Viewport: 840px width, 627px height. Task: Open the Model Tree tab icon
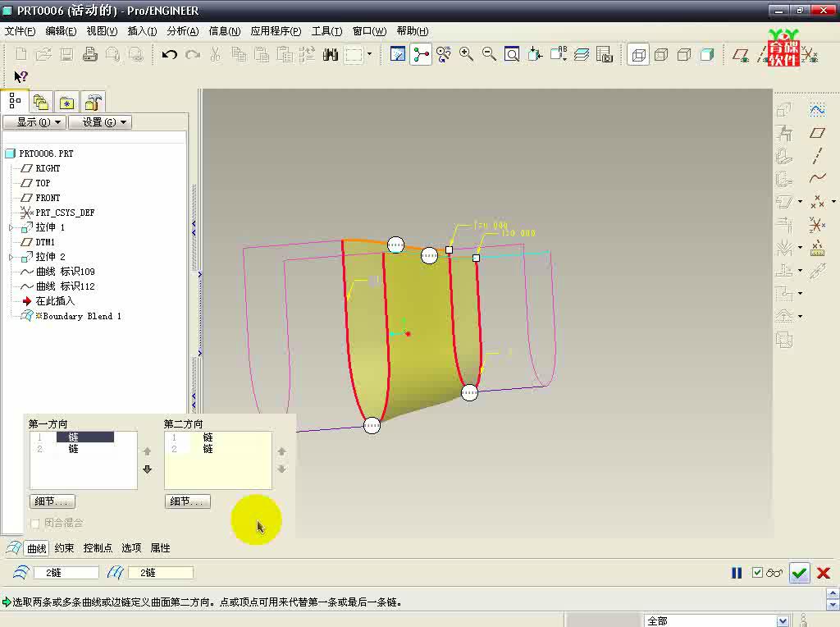[x=15, y=101]
